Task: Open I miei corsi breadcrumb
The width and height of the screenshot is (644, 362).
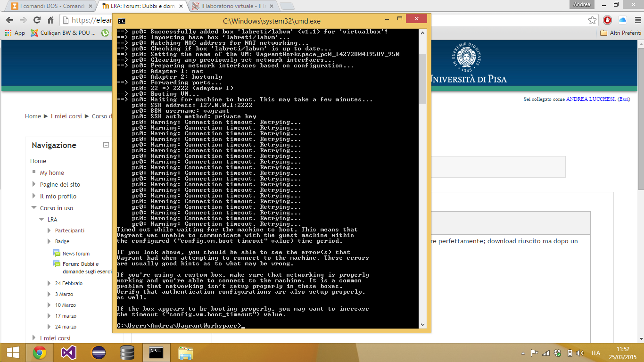Action: (66, 116)
